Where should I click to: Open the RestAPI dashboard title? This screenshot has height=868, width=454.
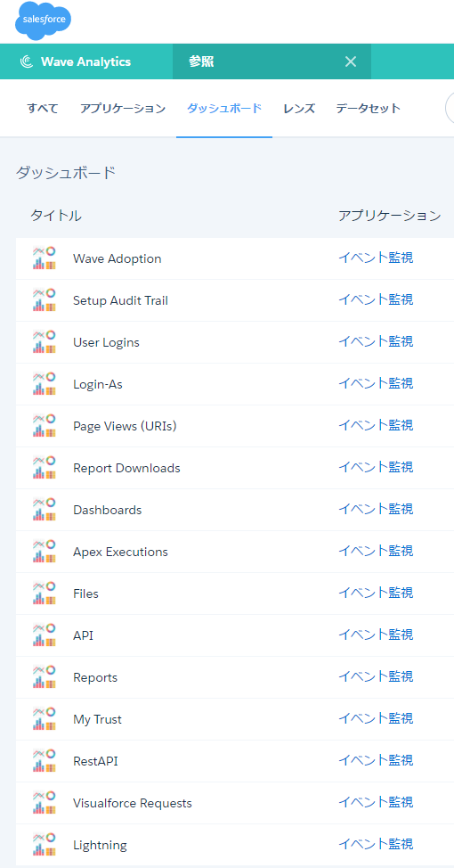click(x=95, y=761)
